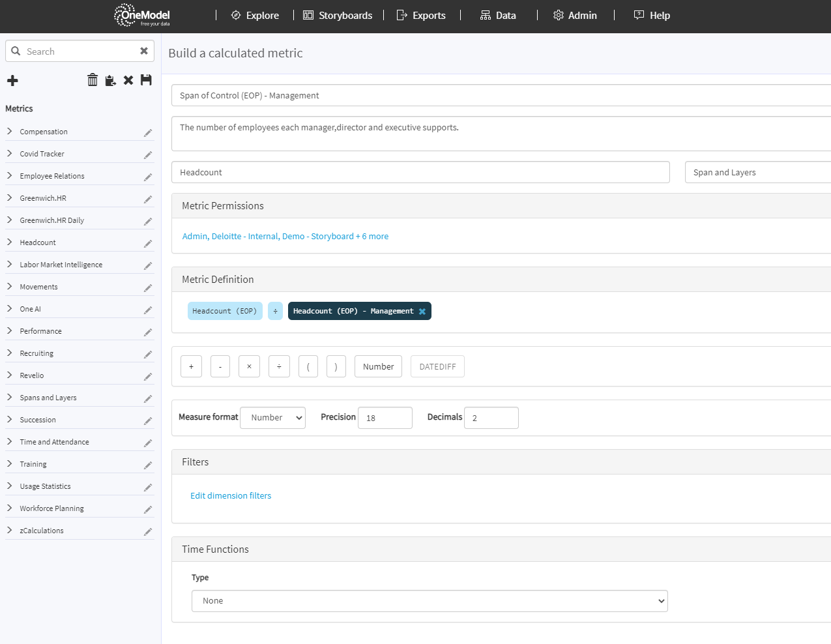Open the Admin menu in top navigation
831x644 pixels.
(x=575, y=16)
